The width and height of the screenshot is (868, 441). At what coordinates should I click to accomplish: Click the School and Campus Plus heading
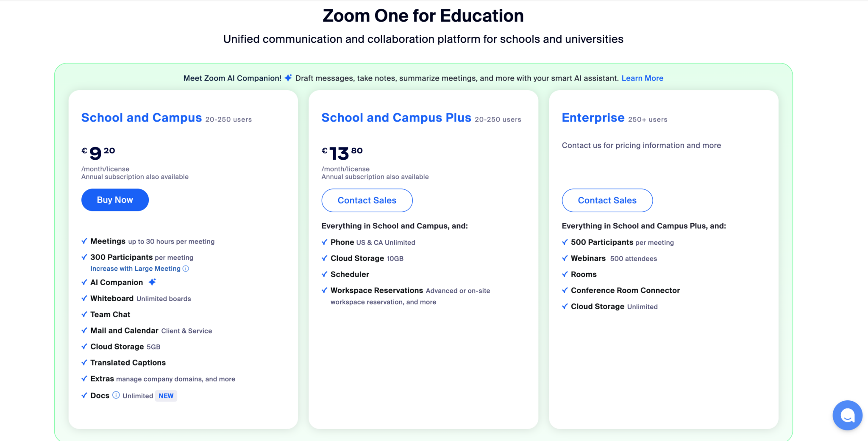(x=396, y=117)
